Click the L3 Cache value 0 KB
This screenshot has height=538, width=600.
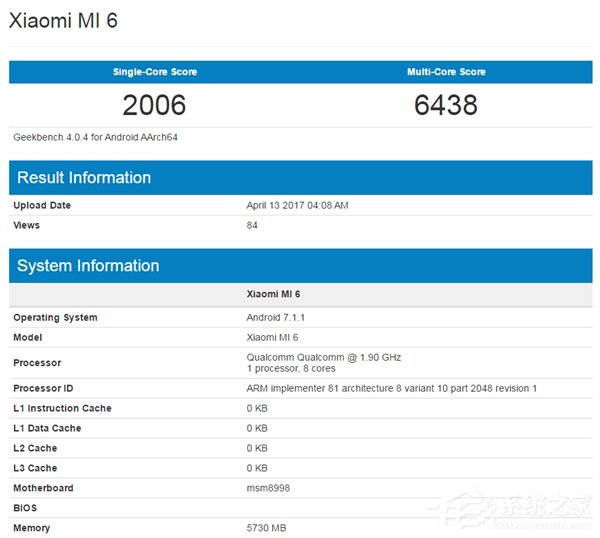pyautogui.click(x=257, y=468)
